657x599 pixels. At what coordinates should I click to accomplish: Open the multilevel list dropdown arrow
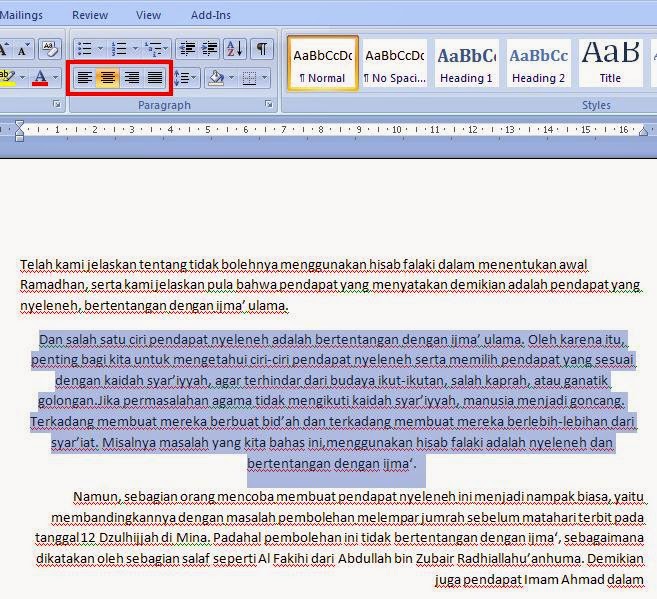[166, 49]
